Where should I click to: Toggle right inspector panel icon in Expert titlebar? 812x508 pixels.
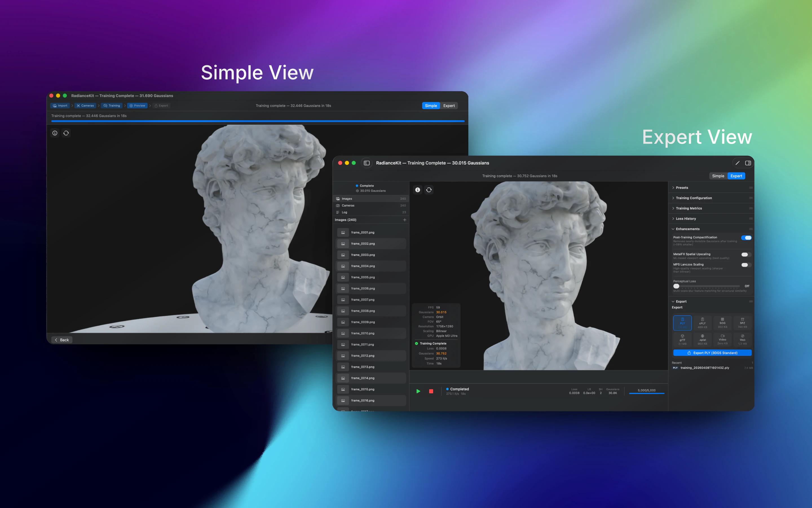(x=748, y=163)
